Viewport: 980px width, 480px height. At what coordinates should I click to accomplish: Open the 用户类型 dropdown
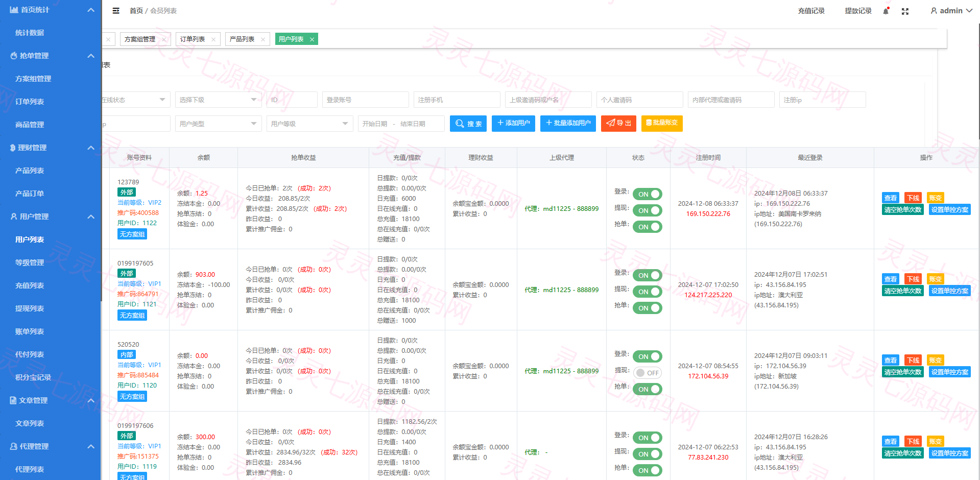(x=218, y=124)
